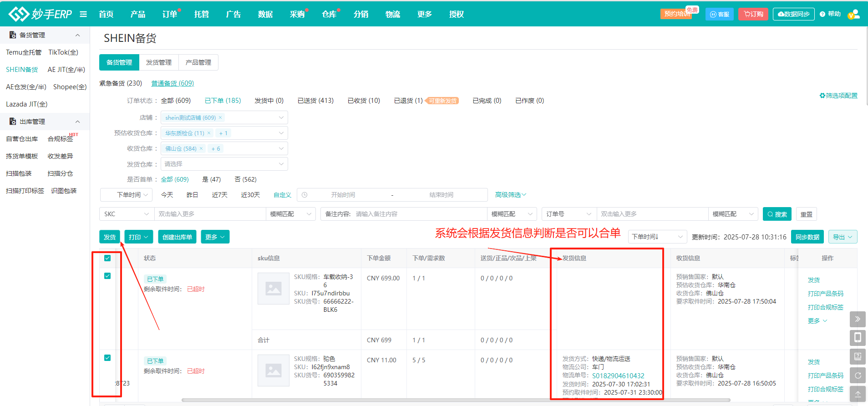
Task: Open the user account avatar
Action: [854, 14]
